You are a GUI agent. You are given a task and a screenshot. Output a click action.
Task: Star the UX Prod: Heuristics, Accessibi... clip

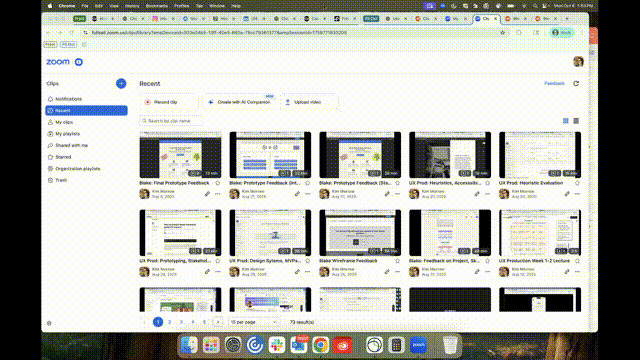(x=487, y=183)
